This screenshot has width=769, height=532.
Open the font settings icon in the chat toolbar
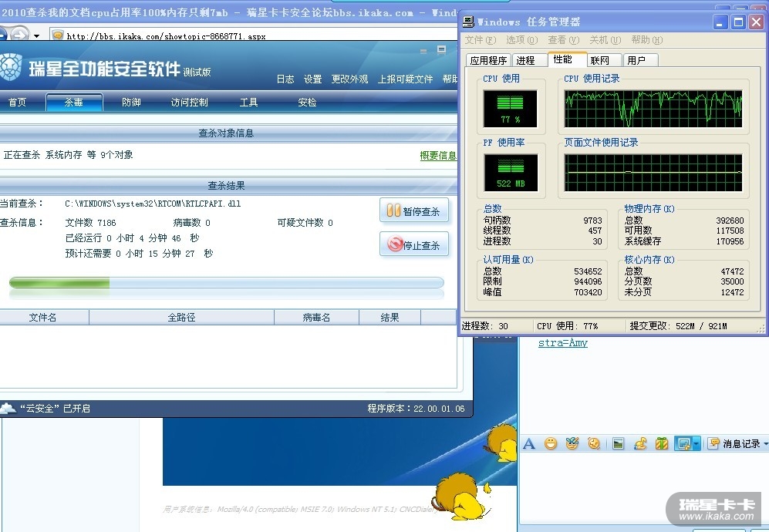[529, 444]
